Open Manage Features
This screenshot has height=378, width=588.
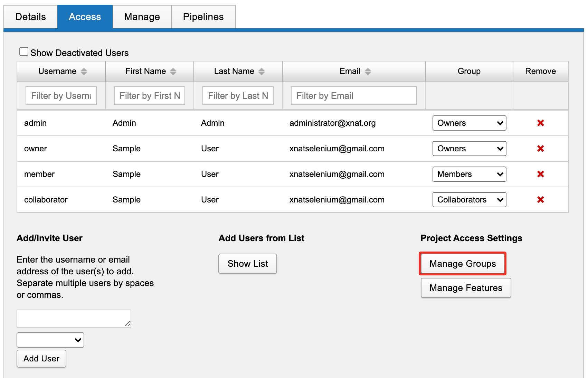(x=465, y=288)
